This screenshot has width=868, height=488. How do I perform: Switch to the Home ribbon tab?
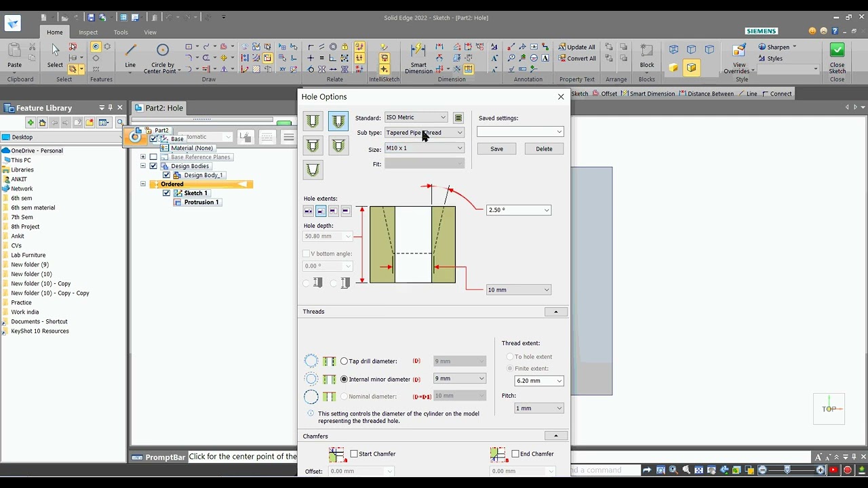[55, 32]
